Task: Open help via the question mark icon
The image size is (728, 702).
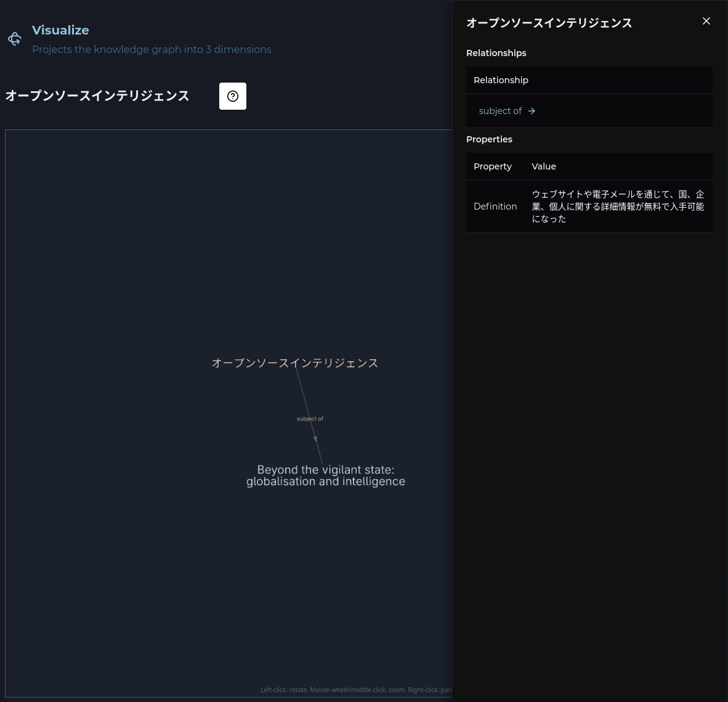Action: 233,96
